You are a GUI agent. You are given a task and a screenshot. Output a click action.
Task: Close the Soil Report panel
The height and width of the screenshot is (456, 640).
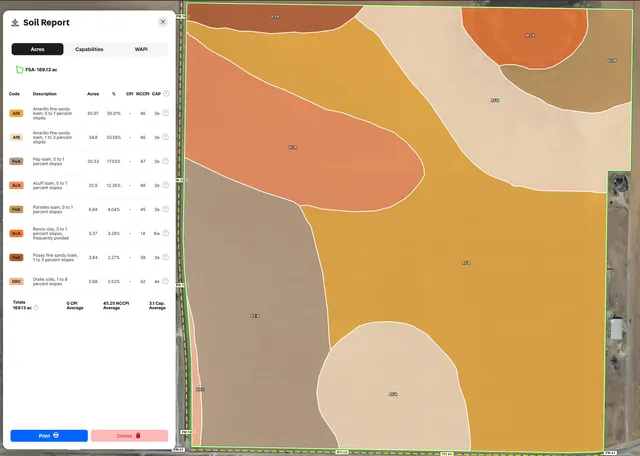[163, 20]
